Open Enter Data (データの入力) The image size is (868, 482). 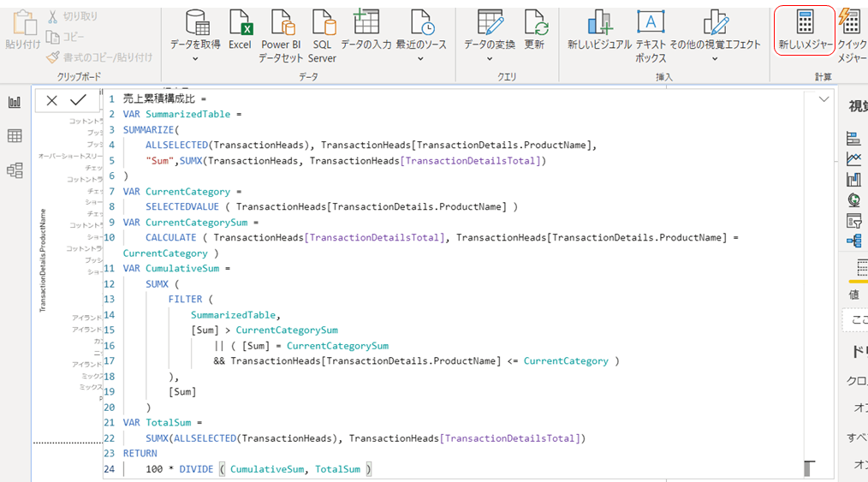[366, 29]
